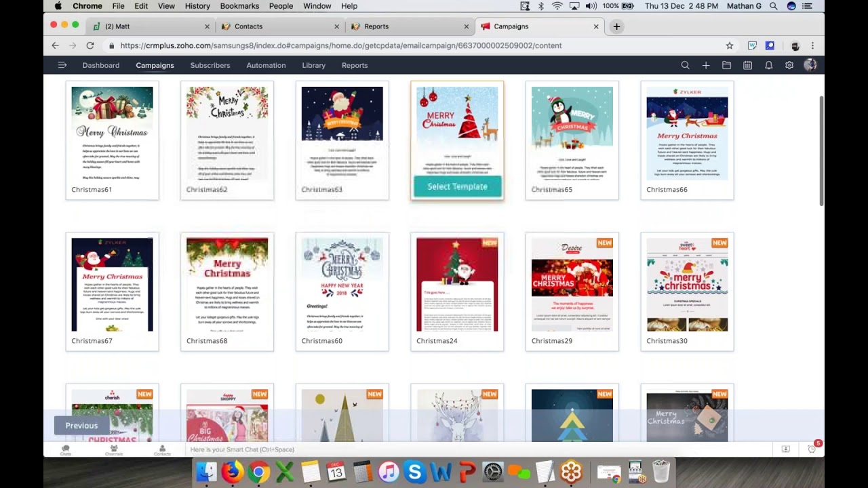The width and height of the screenshot is (868, 488).
Task: Choose the Christmas67 template
Action: coord(112,292)
